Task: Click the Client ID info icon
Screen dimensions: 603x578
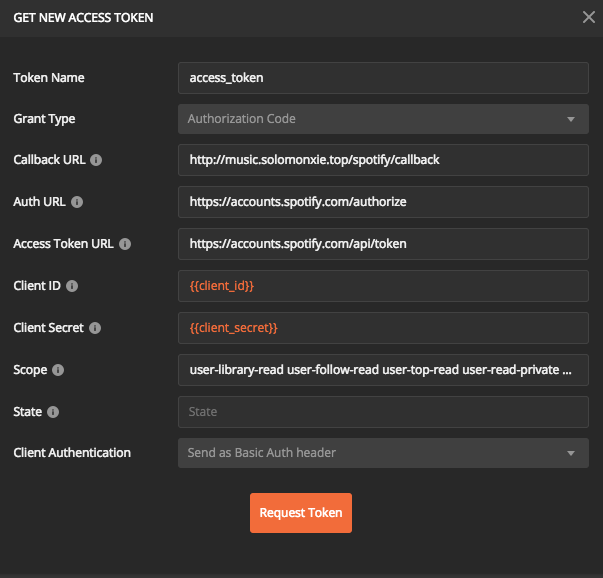Action: [x=72, y=286]
